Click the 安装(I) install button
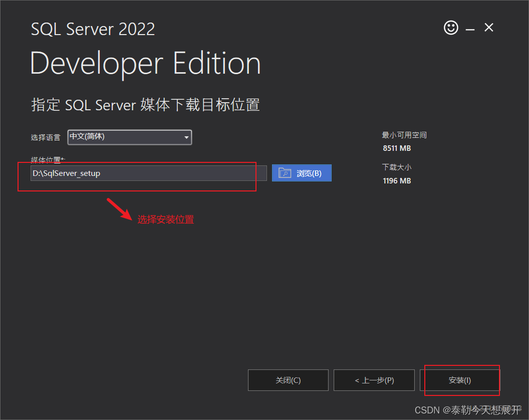Image resolution: width=529 pixels, height=420 pixels. coord(459,380)
